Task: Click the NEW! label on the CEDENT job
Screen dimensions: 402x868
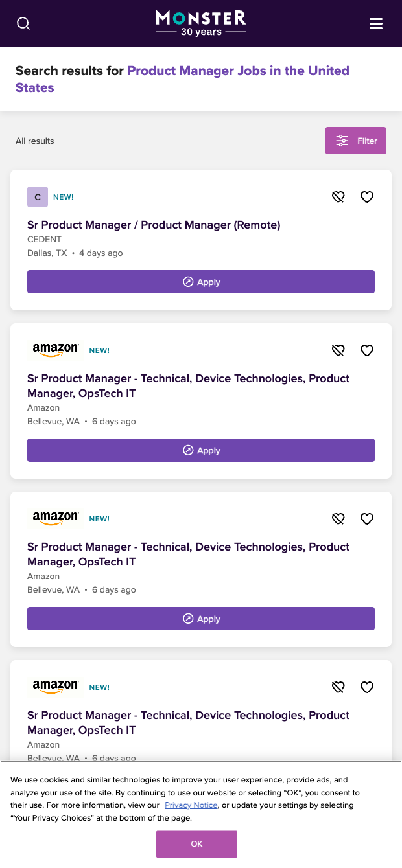Action: (x=64, y=196)
